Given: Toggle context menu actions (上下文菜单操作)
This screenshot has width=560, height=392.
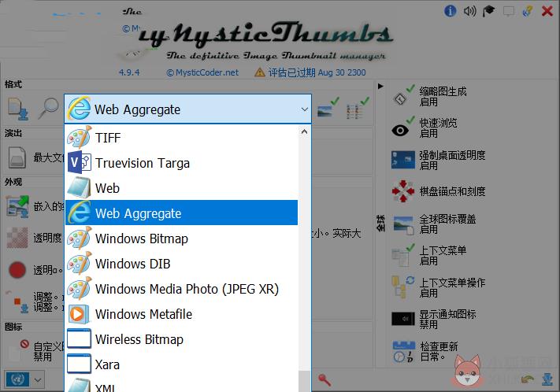Looking at the screenshot, I should [439, 287].
